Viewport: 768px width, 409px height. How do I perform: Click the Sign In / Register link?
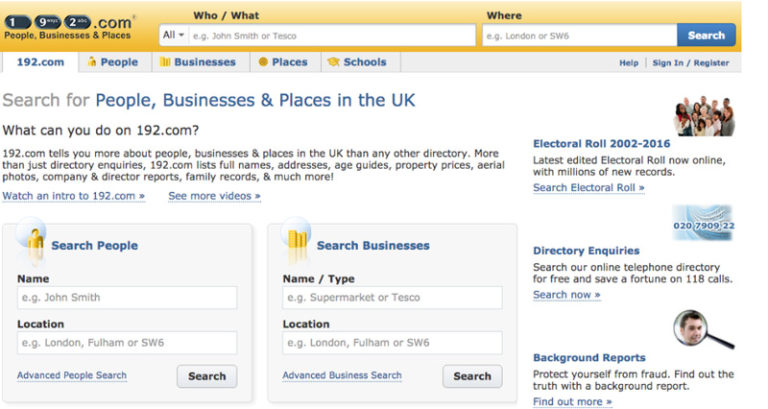(690, 63)
